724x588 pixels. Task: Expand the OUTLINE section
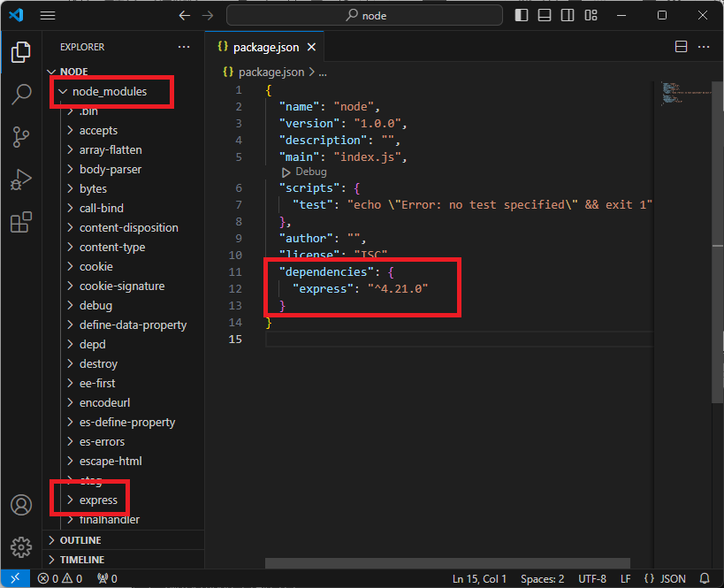pos(80,540)
